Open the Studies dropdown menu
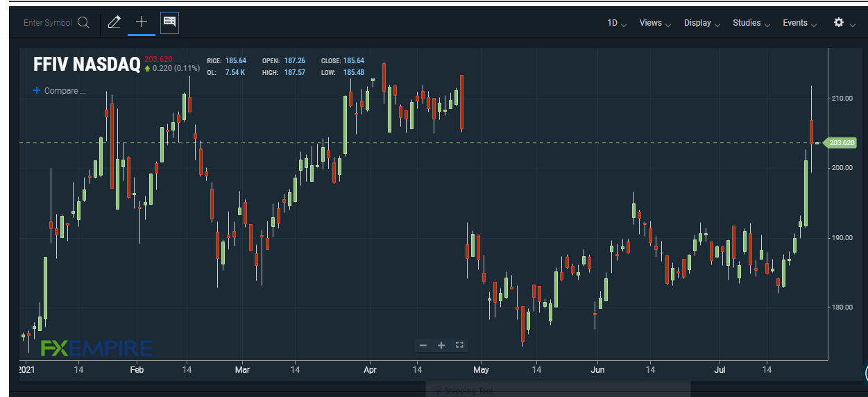 (x=751, y=23)
